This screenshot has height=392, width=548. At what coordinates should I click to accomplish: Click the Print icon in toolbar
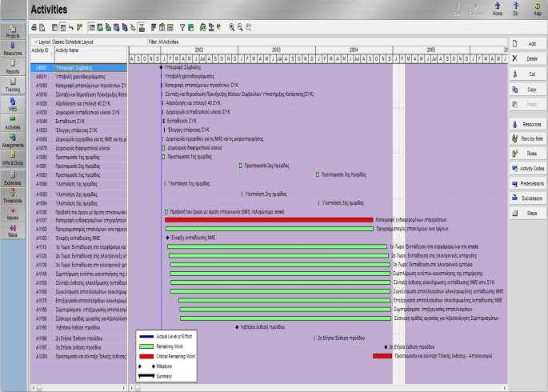34,28
